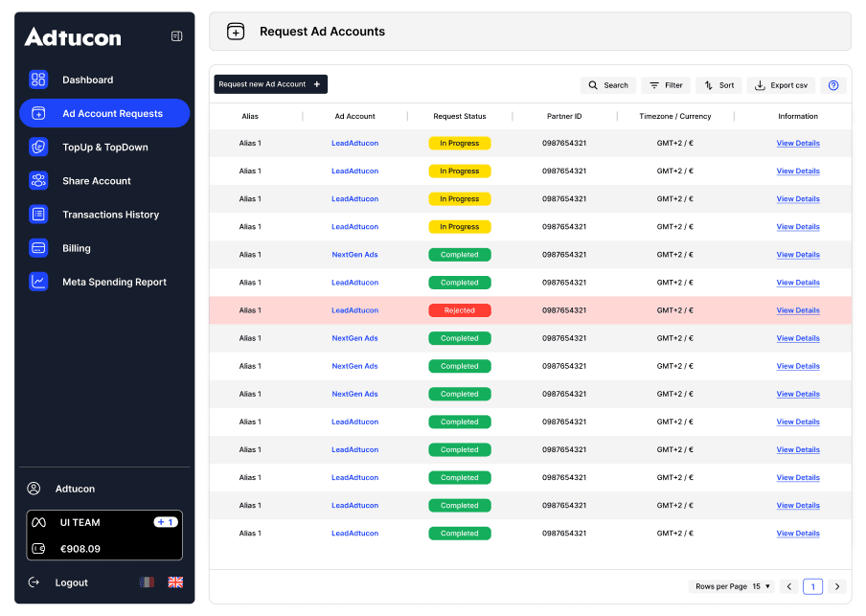This screenshot has width=866, height=616.
Task: Click Logout text
Action: click(x=71, y=582)
